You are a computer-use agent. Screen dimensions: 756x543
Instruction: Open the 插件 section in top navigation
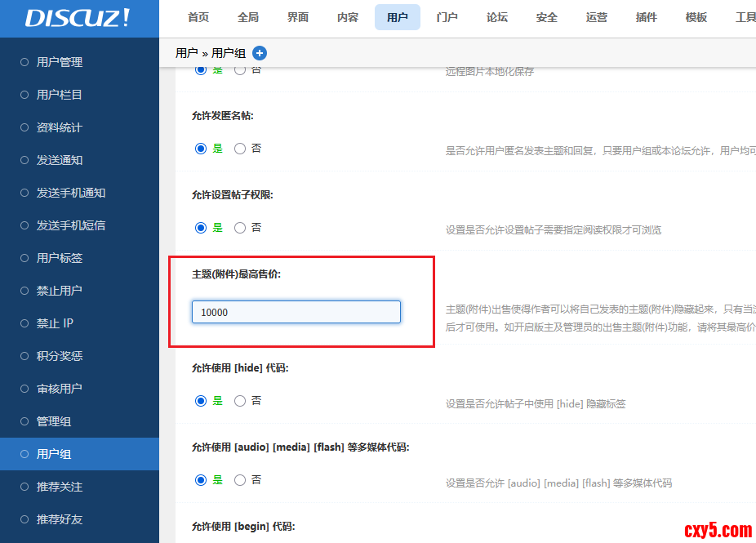click(646, 17)
